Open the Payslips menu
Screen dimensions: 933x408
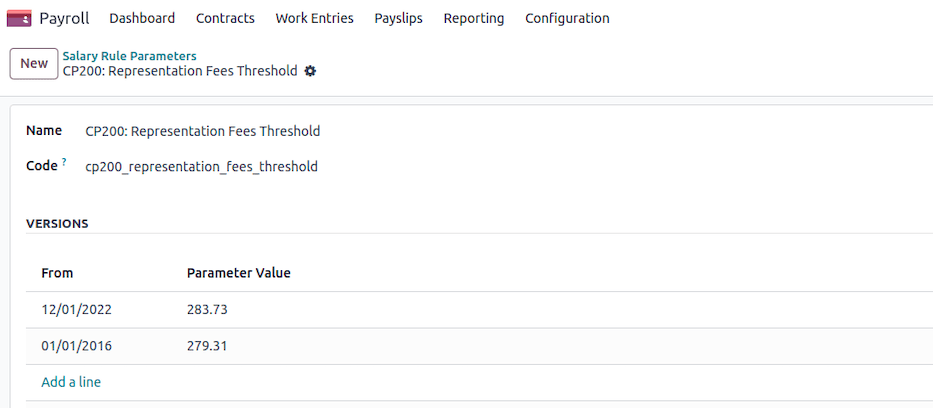point(398,18)
